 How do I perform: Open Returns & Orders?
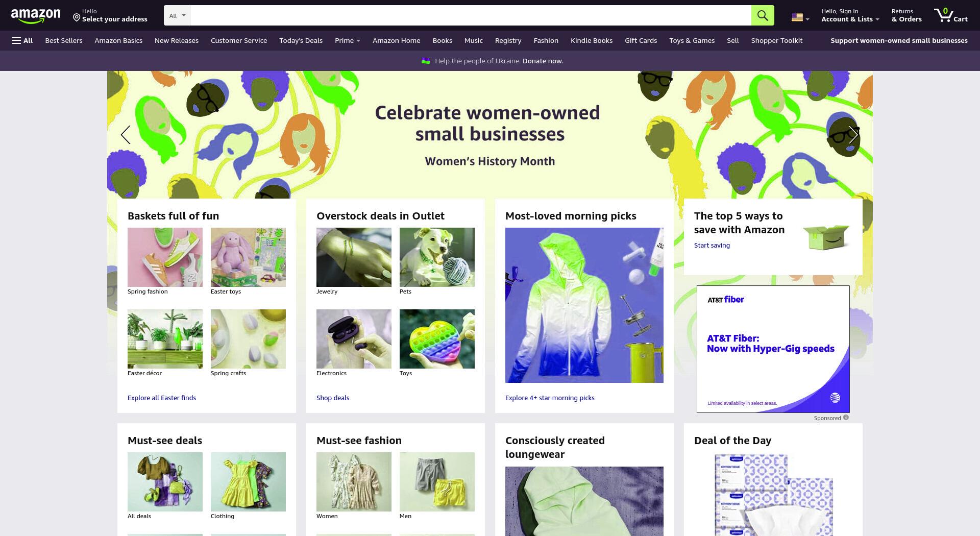point(906,15)
